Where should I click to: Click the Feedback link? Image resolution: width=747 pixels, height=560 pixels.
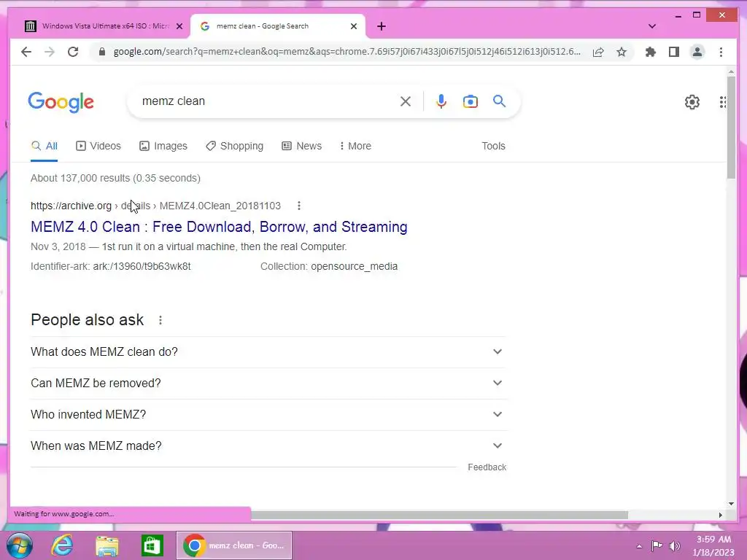tap(487, 467)
